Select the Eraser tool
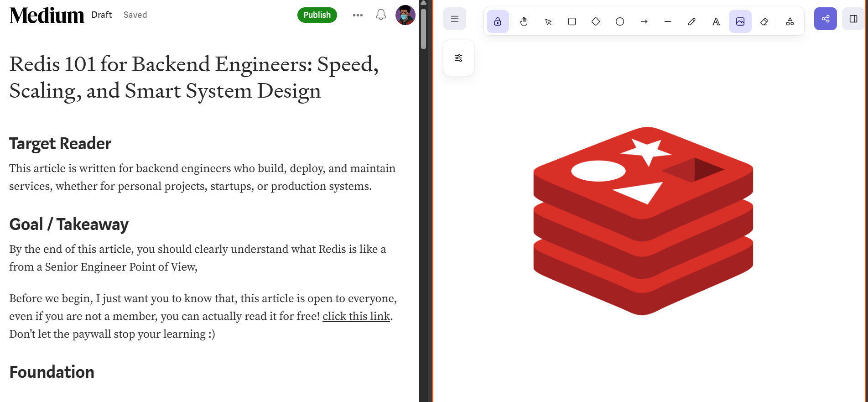The height and width of the screenshot is (402, 868). [764, 21]
